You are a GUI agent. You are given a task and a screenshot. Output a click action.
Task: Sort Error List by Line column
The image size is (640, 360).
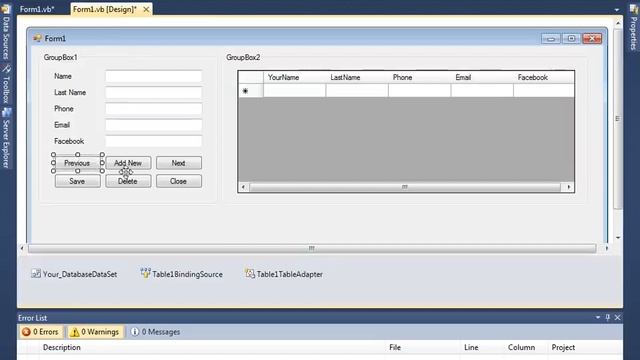click(x=482, y=347)
